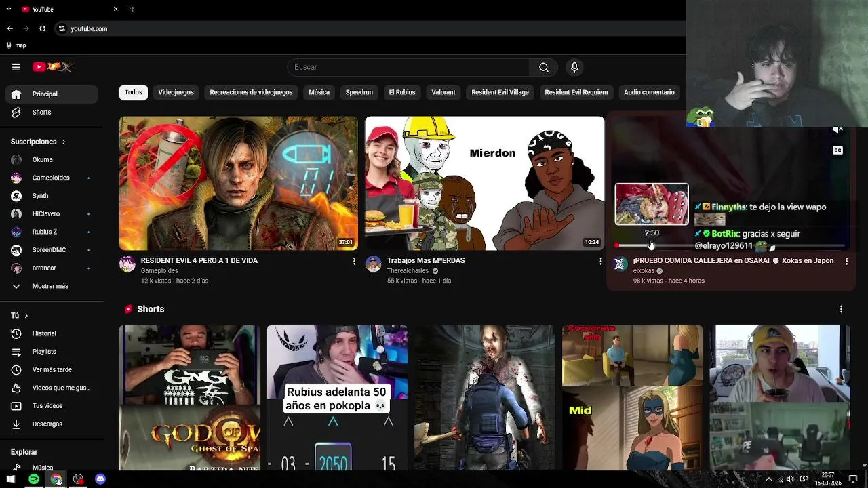Open the Gameploides subscription in sidebar
Viewport: 868px width, 488px height.
pos(52,178)
